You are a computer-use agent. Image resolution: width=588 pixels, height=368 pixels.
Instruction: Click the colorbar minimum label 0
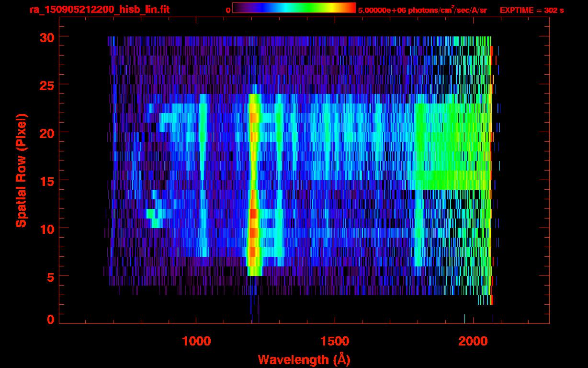coord(228,11)
